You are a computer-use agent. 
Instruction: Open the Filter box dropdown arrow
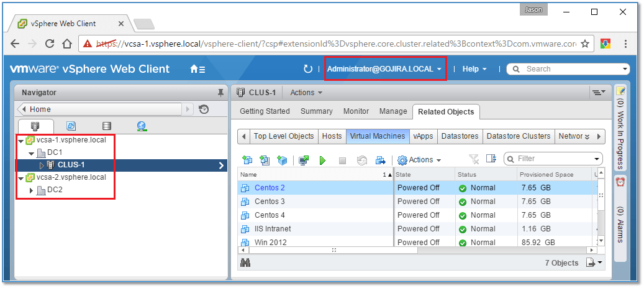click(597, 159)
